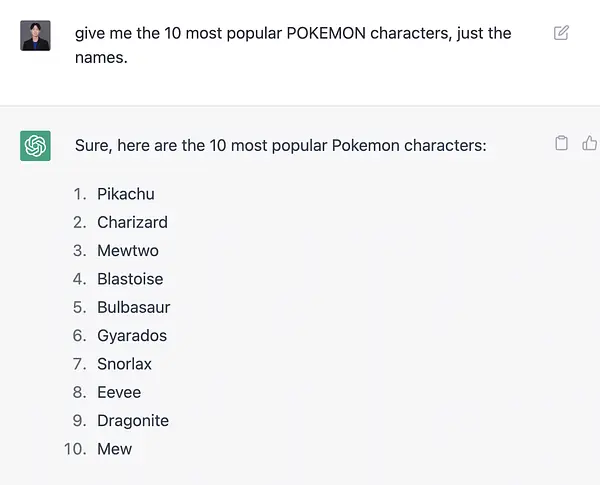Select the Pikachu list item
600x485 pixels.
(x=126, y=194)
